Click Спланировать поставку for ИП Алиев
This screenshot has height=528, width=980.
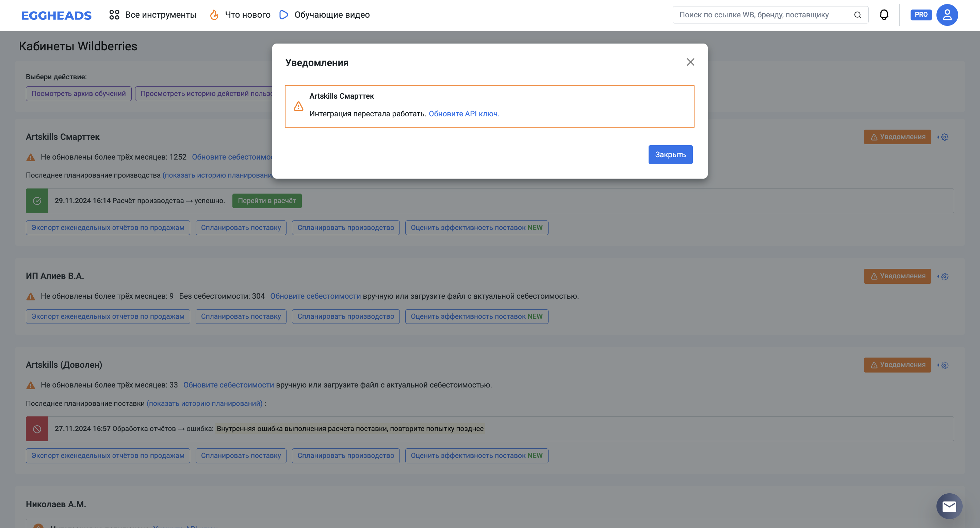[x=241, y=316]
